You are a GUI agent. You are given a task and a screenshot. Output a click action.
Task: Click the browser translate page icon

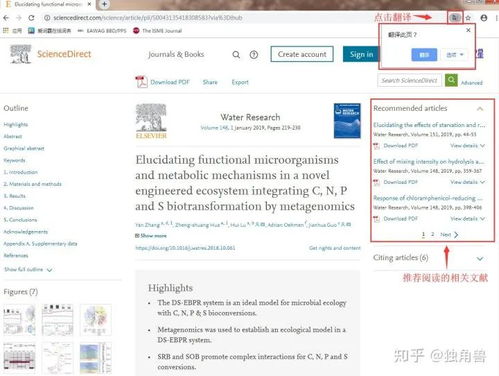455,18
